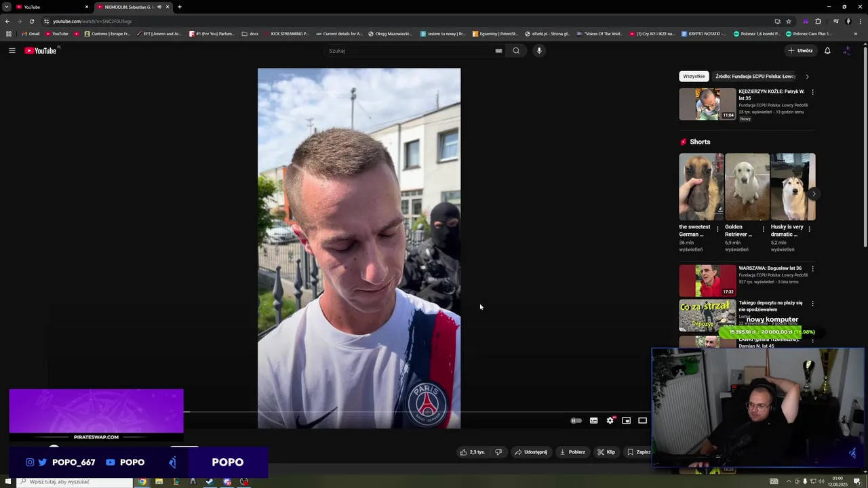Expand more filter chips with the arrow
The height and width of the screenshot is (488, 868).
(807, 77)
